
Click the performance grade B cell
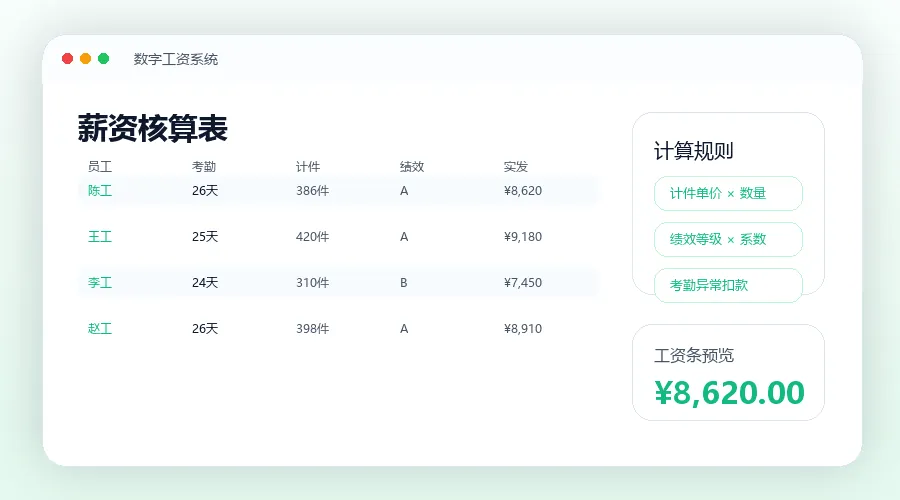click(404, 282)
